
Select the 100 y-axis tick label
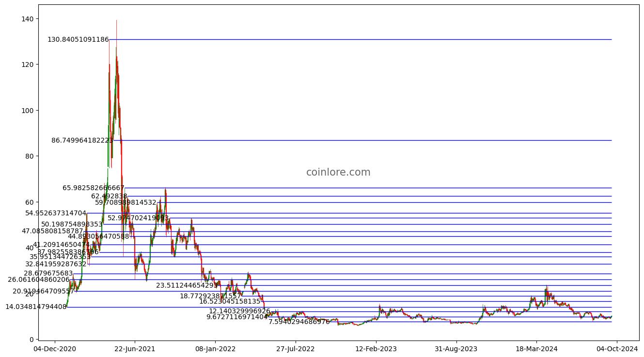pos(28,110)
